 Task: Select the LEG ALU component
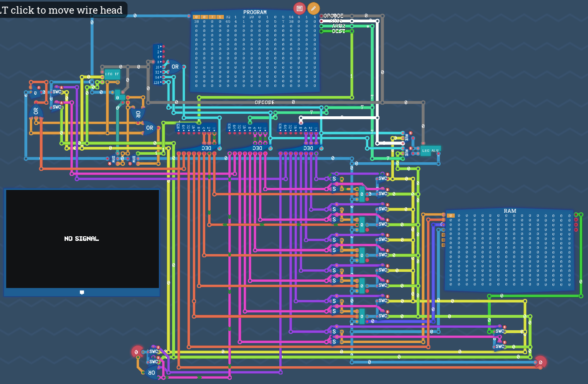coord(430,151)
